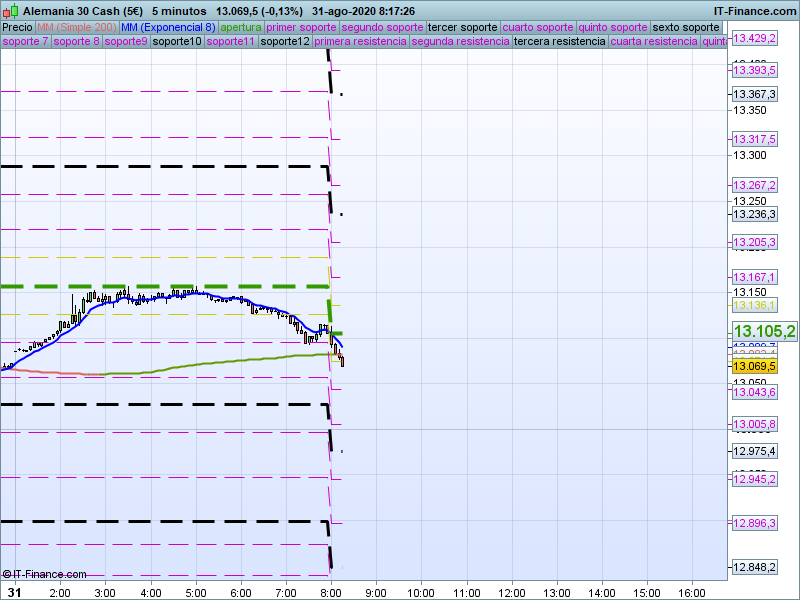Click the orange 13.069,5 current price tag
Image resolution: width=800 pixels, height=600 pixels.
pyautogui.click(x=754, y=367)
